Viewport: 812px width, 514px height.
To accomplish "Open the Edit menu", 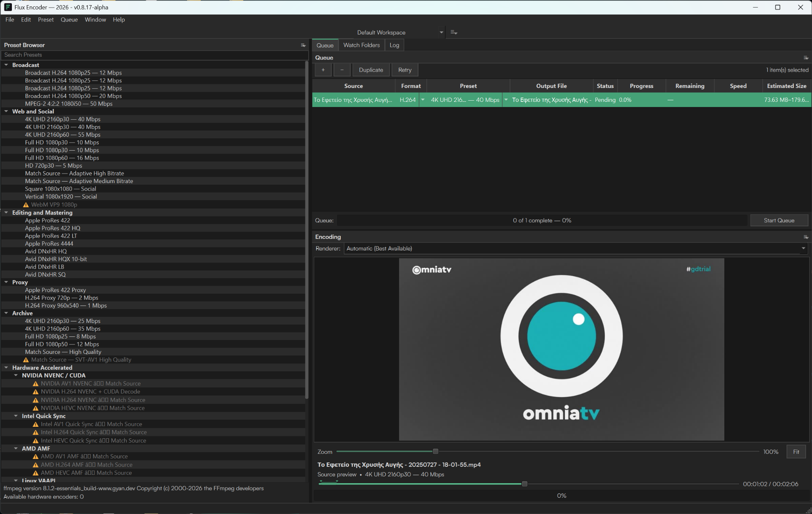I will pyautogui.click(x=26, y=20).
